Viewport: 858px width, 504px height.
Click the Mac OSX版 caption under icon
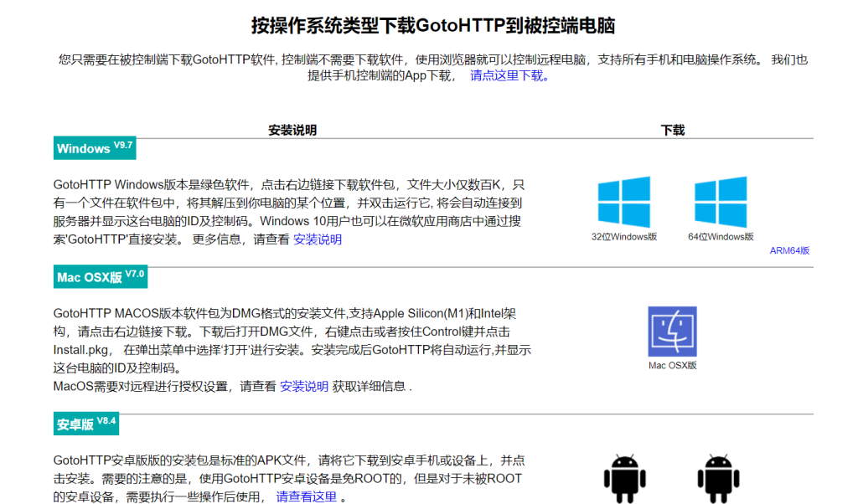tap(673, 365)
